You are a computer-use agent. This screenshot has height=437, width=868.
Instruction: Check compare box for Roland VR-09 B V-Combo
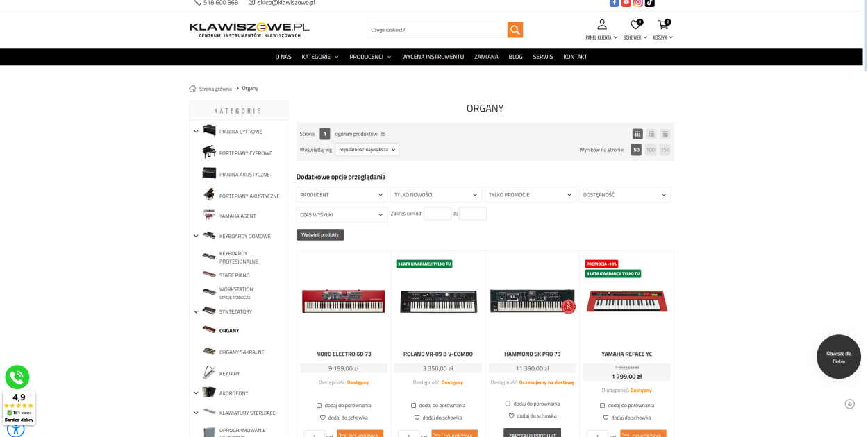click(x=413, y=405)
